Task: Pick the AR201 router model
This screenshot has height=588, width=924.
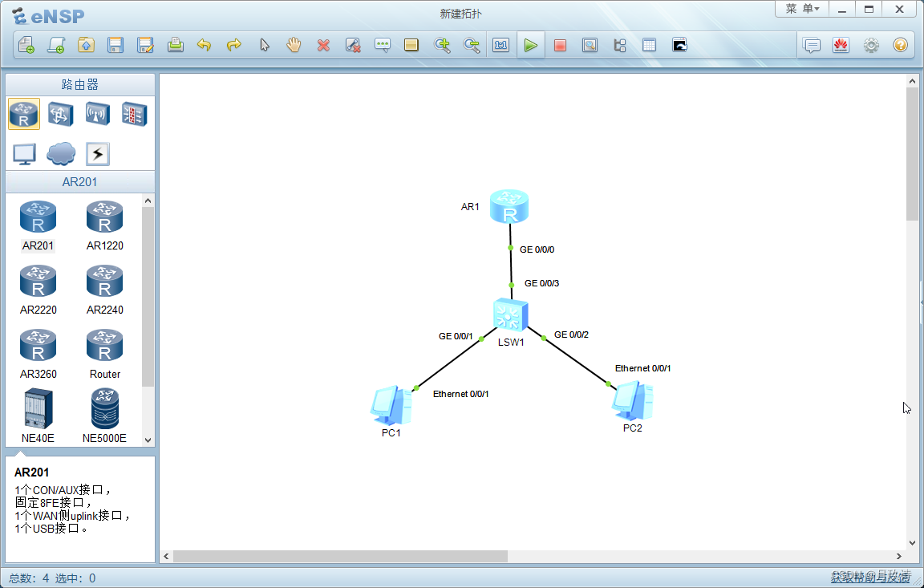Action: click(38, 226)
